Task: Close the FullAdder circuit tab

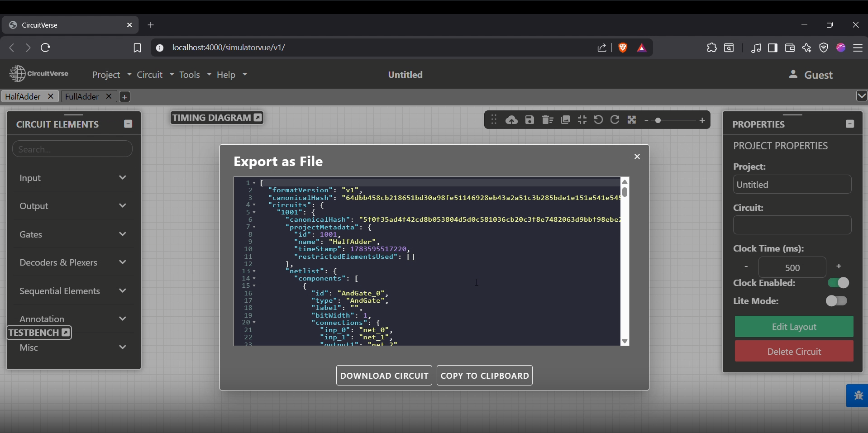Action: pyautogui.click(x=109, y=96)
